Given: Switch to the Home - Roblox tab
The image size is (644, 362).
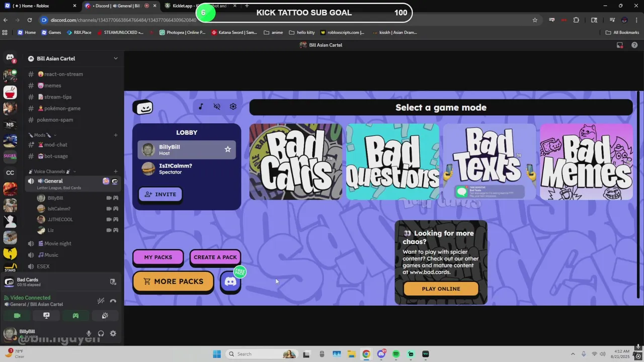Looking at the screenshot, I should click(40, 6).
